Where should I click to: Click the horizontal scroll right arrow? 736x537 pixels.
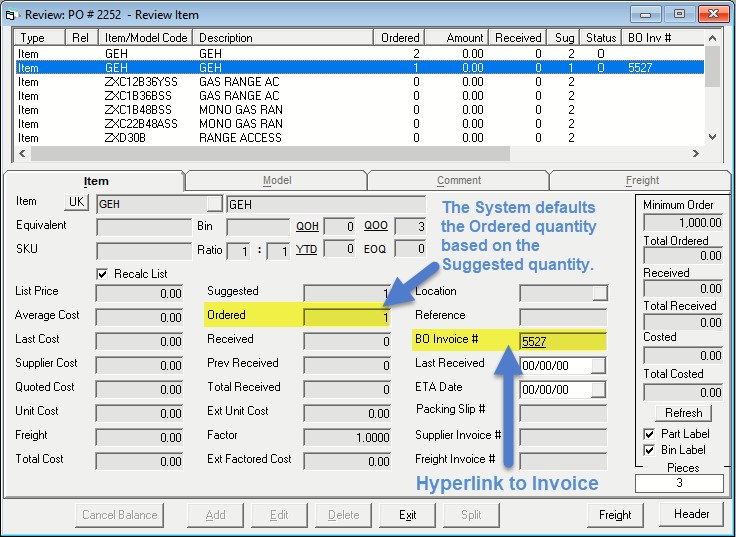pyautogui.click(x=696, y=153)
